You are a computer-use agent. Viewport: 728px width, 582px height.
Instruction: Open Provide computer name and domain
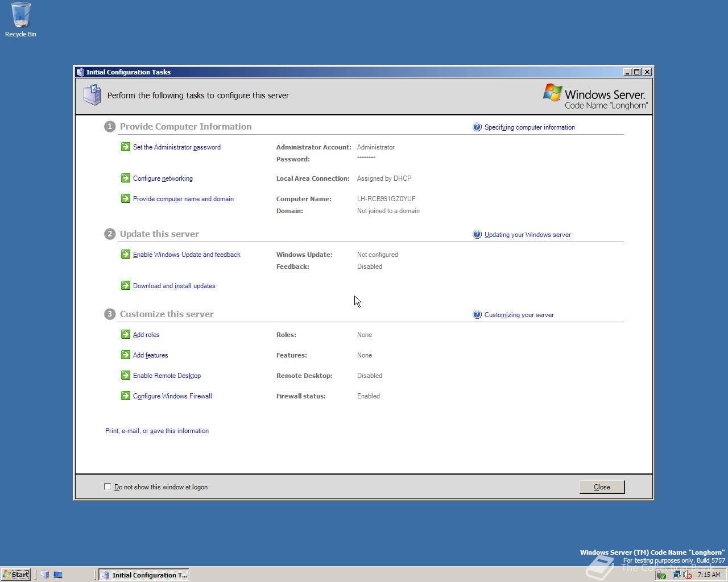(183, 199)
